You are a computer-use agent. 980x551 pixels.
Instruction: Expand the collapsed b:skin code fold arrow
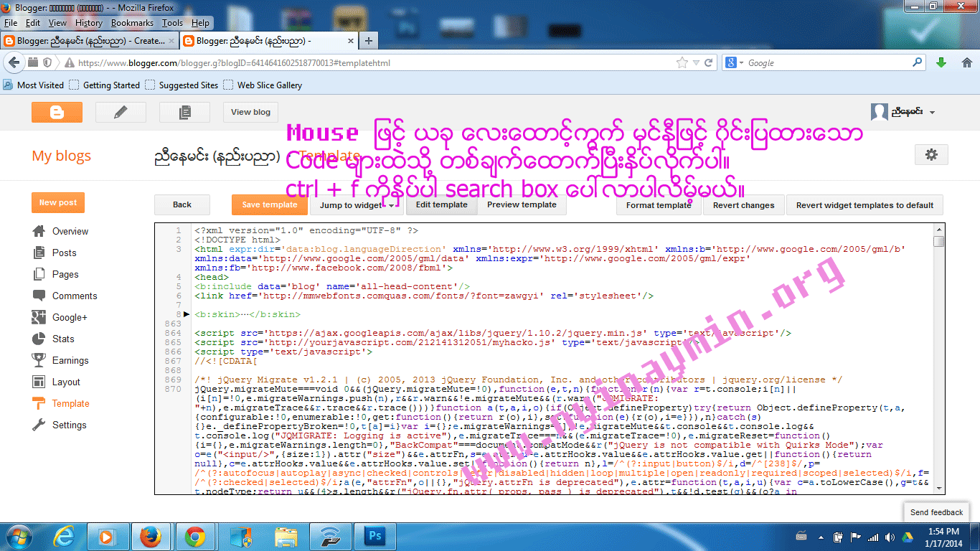(x=187, y=314)
